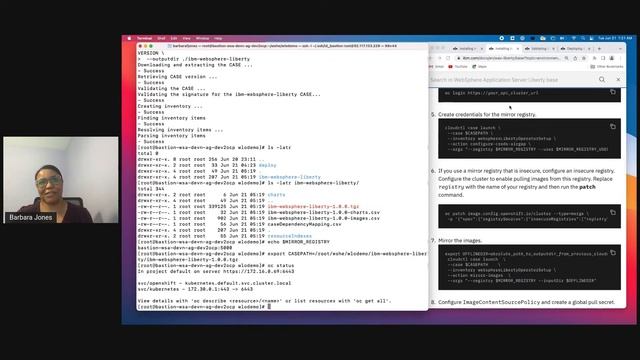Click 'ibm-websphere-liberty-1.0.0.tgz' in terminal listing
The image size is (640, 360).
click(x=313, y=207)
